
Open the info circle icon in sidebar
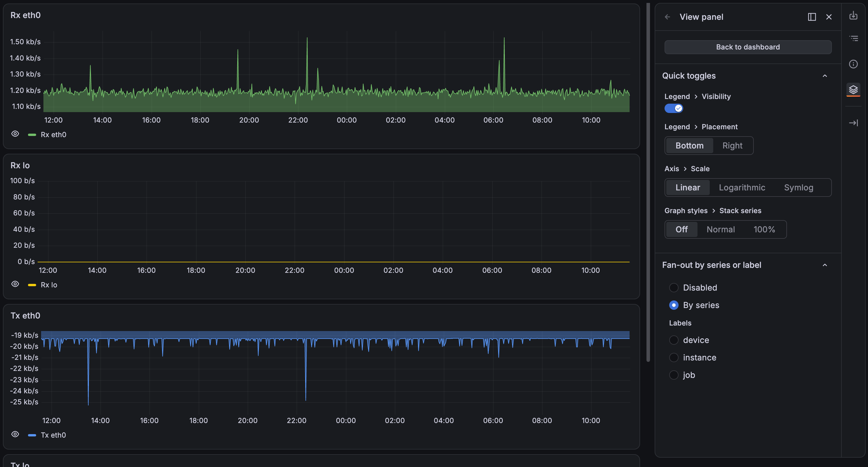click(x=853, y=64)
